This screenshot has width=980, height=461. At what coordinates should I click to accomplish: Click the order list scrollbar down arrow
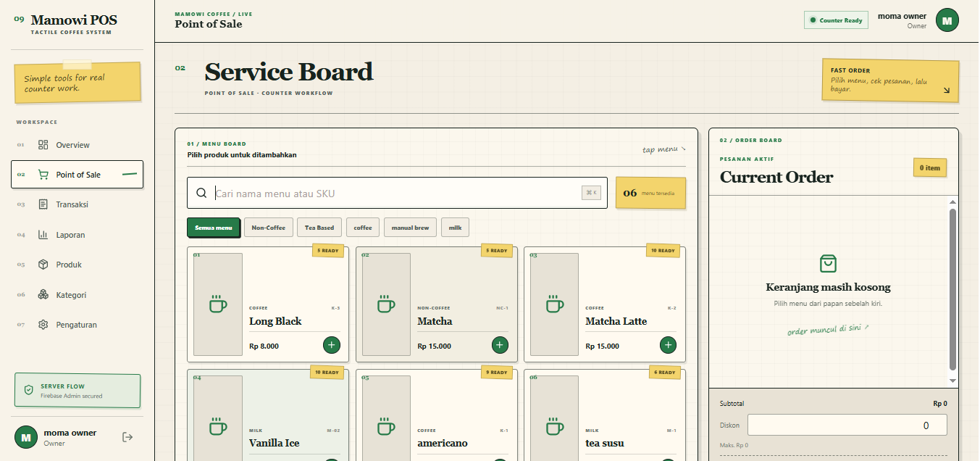[x=952, y=381]
